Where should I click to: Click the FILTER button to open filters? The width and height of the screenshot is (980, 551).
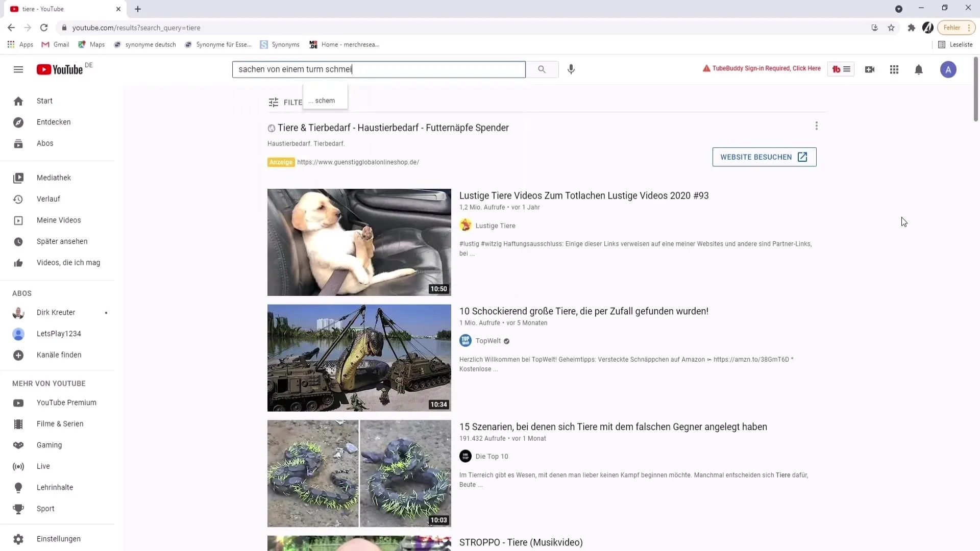286,102
